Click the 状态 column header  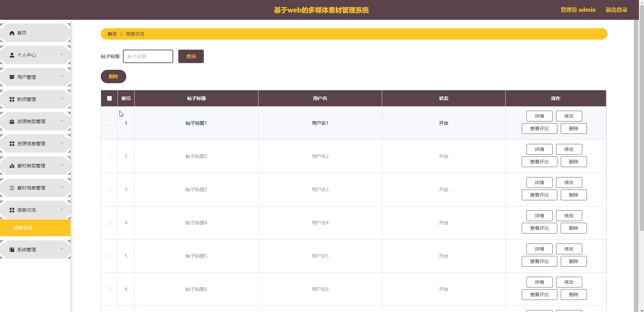pos(444,98)
